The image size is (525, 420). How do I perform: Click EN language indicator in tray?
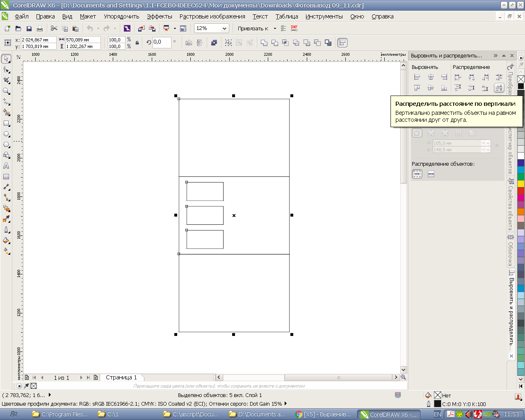pyautogui.click(x=438, y=414)
